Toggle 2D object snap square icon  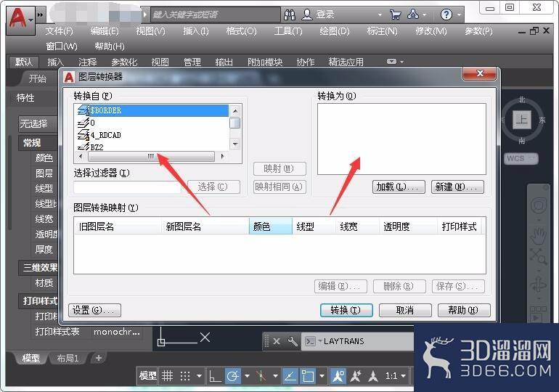click(308, 376)
